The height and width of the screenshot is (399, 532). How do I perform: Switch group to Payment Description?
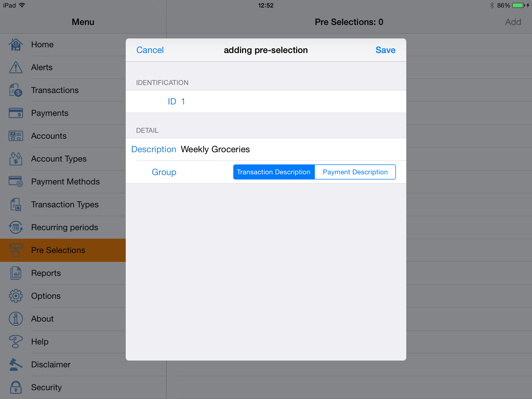pyautogui.click(x=355, y=172)
